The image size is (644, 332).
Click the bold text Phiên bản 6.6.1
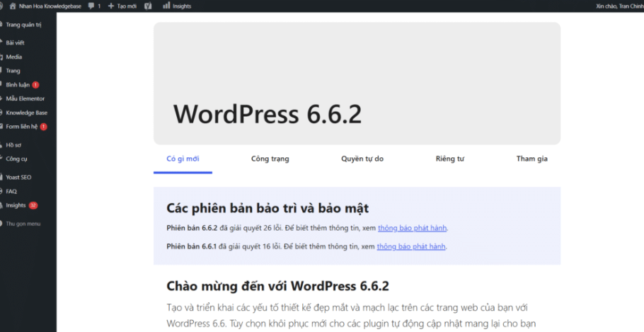(191, 246)
